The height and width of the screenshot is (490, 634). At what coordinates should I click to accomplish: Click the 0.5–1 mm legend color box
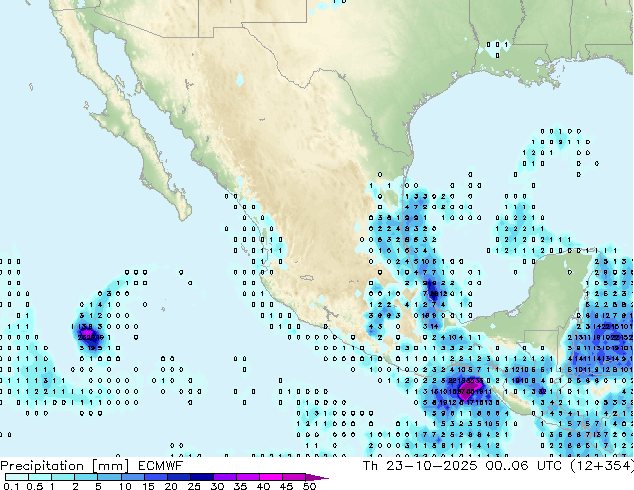[x=40, y=477]
